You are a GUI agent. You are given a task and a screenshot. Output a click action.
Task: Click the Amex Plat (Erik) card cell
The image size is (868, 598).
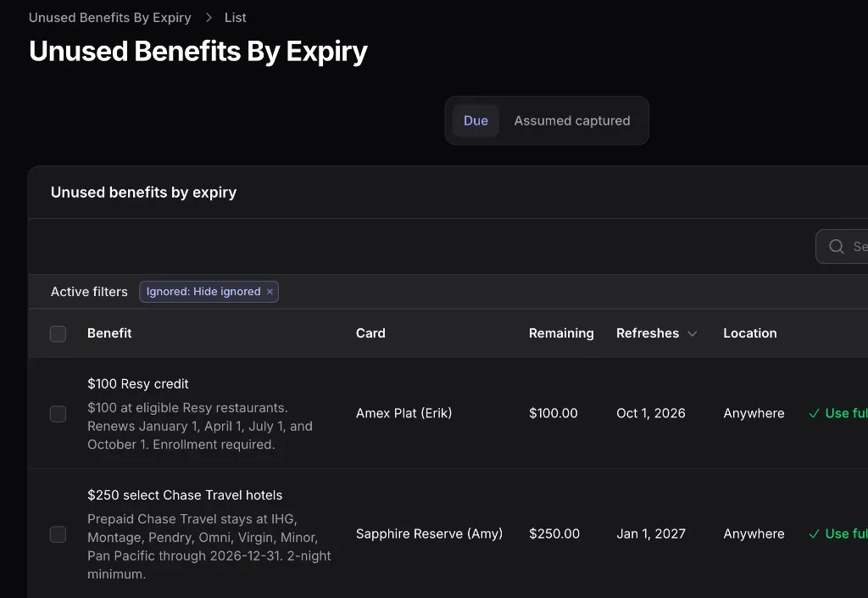pyautogui.click(x=404, y=414)
